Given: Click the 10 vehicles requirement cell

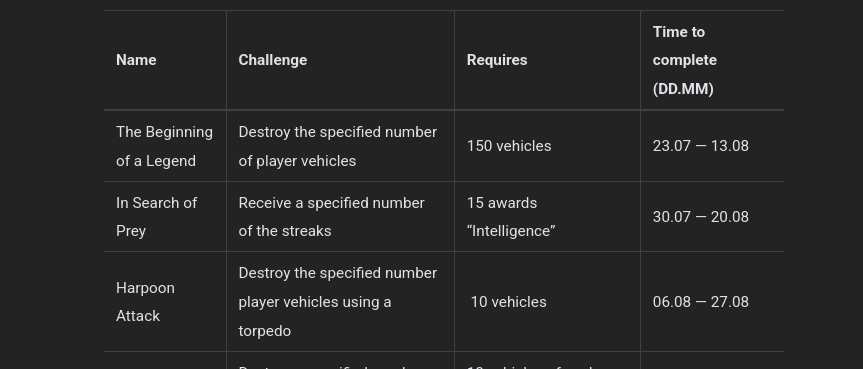Looking at the screenshot, I should pos(509,302).
